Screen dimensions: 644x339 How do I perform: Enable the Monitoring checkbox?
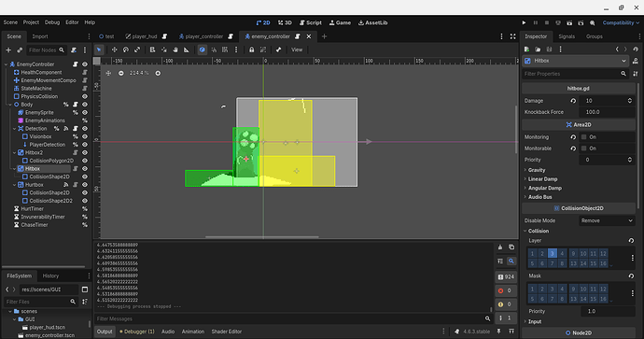[584, 137]
